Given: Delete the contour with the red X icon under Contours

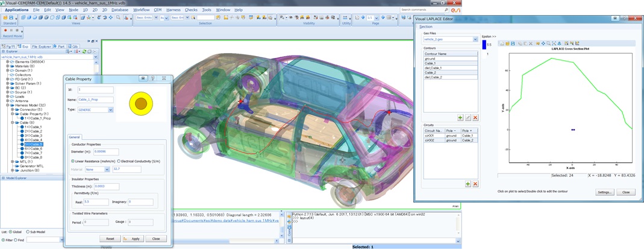Looking at the screenshot, I should click(475, 118).
